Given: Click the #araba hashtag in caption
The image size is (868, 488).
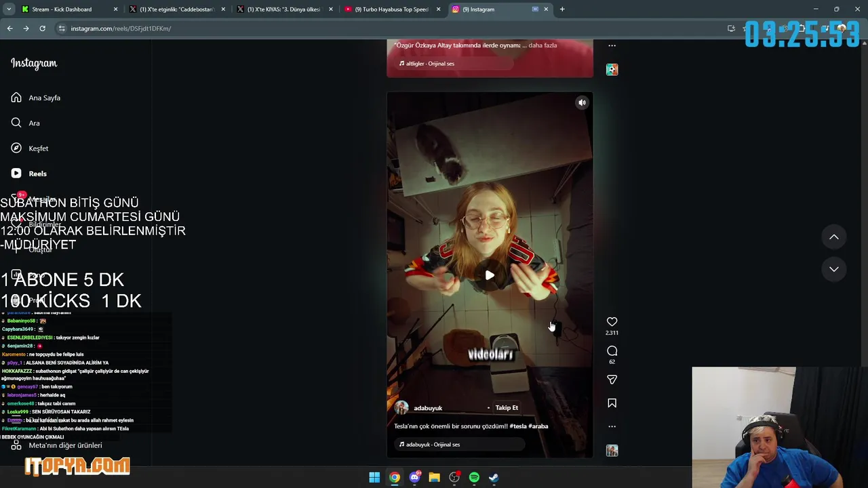Looking at the screenshot, I should point(538,426).
